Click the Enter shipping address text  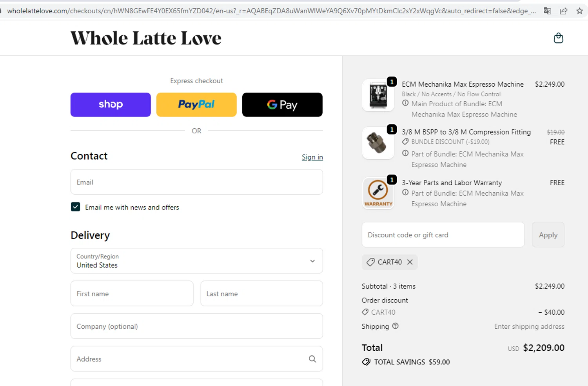pyautogui.click(x=529, y=326)
